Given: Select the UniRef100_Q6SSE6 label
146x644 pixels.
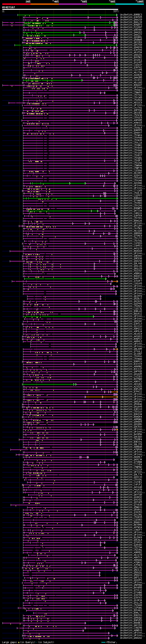Looking at the screenshot, I should [x=131, y=42].
